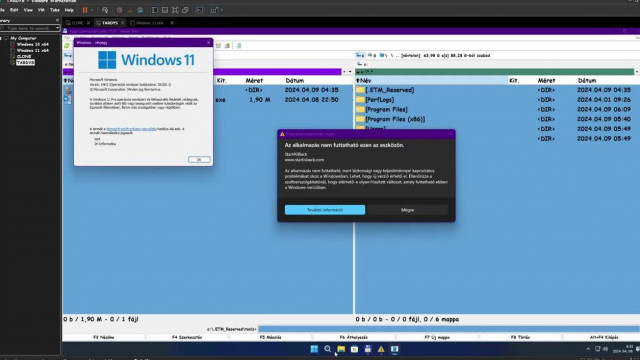Click the Program Files folder in right panel

[x=386, y=109]
